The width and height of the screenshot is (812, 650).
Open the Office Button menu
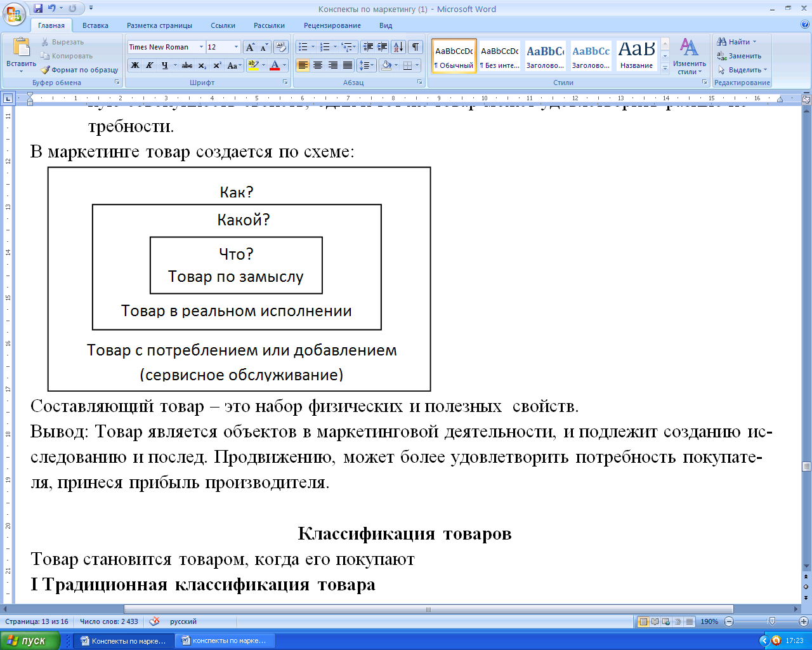[x=14, y=13]
